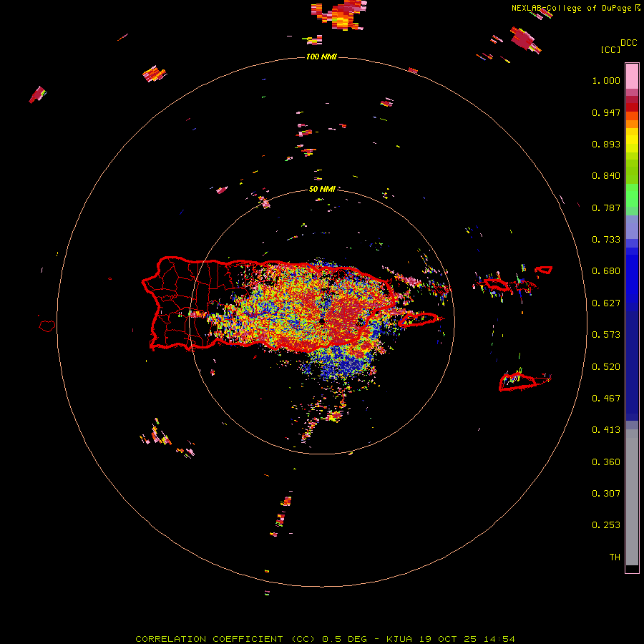Click the [CC] units label
Viewport: 644px width, 644px height.
(x=610, y=49)
